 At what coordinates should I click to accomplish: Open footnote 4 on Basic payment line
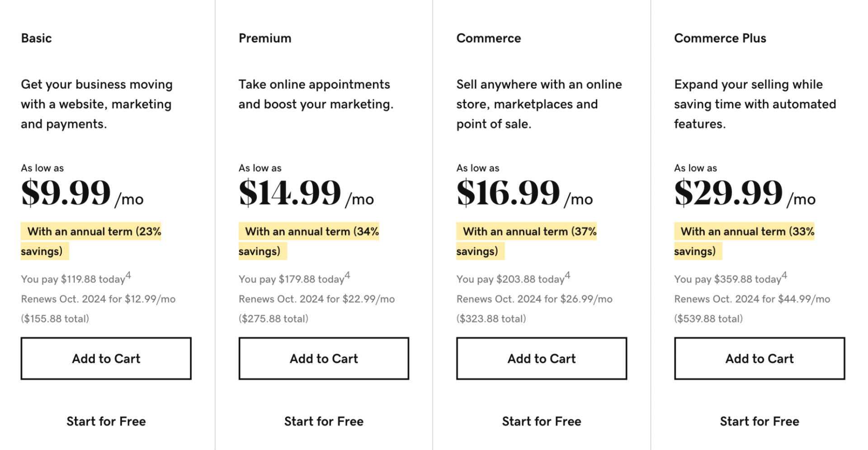128,275
